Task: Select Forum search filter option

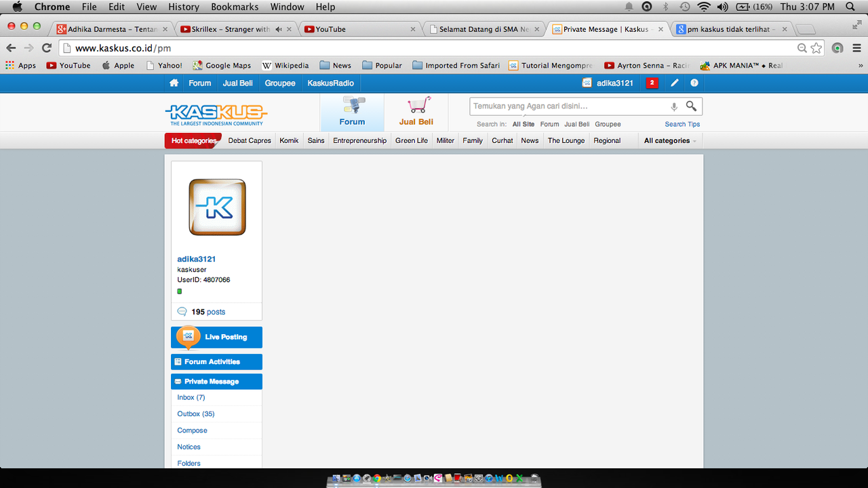Action: [549, 124]
